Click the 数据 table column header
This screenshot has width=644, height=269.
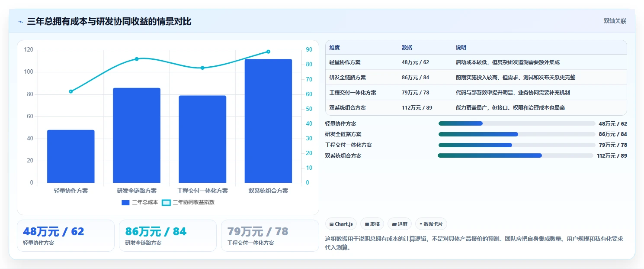407,48
